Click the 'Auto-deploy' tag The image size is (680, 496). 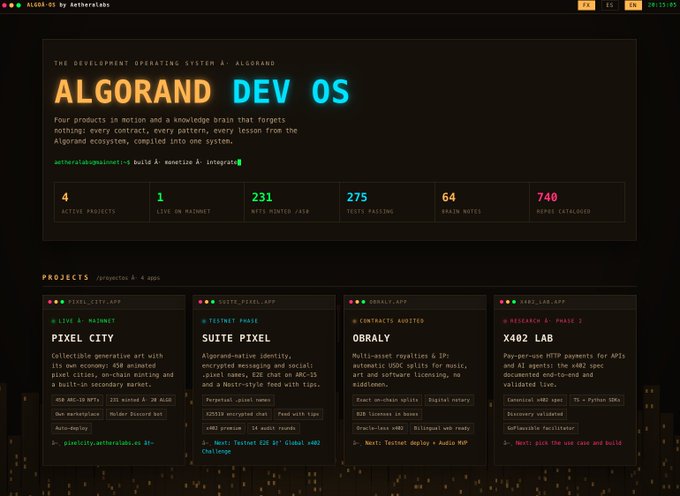click(x=72, y=428)
